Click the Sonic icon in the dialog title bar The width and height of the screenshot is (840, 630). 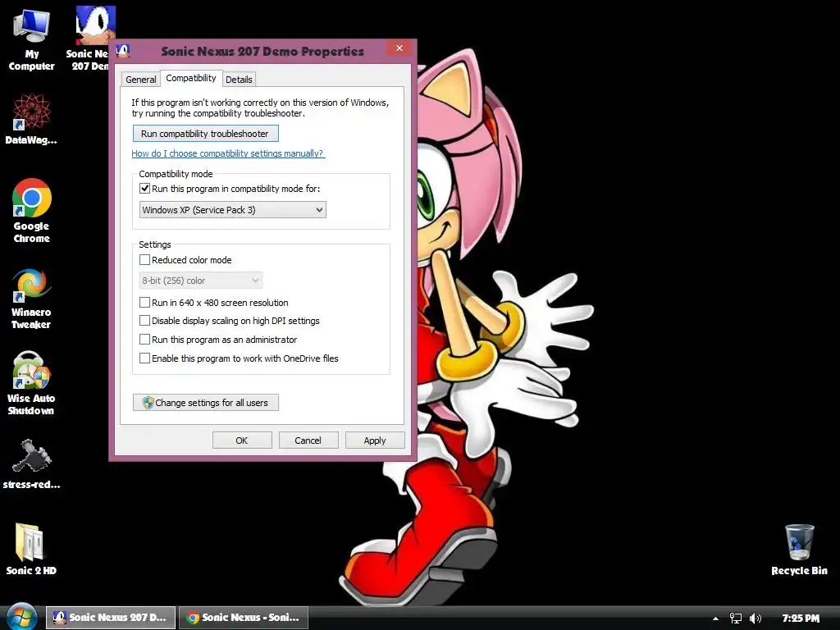point(123,51)
